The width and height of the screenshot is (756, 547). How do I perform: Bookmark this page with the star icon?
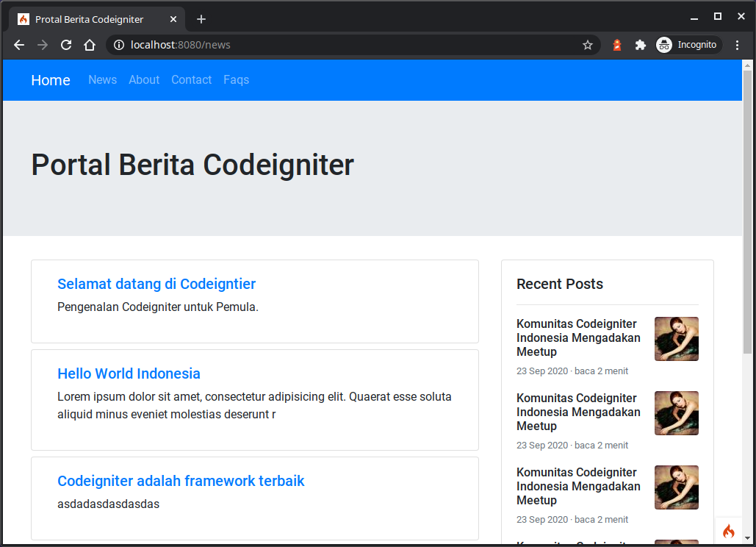coord(588,45)
